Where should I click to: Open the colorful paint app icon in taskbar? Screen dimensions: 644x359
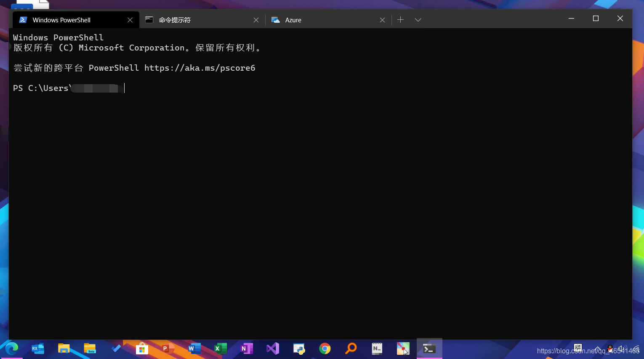click(x=403, y=348)
